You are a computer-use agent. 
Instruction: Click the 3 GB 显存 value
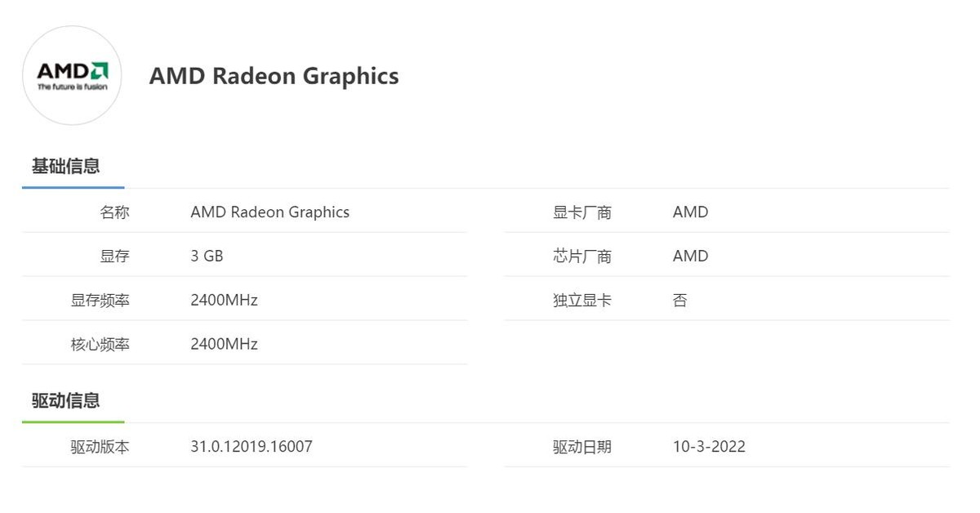(207, 256)
